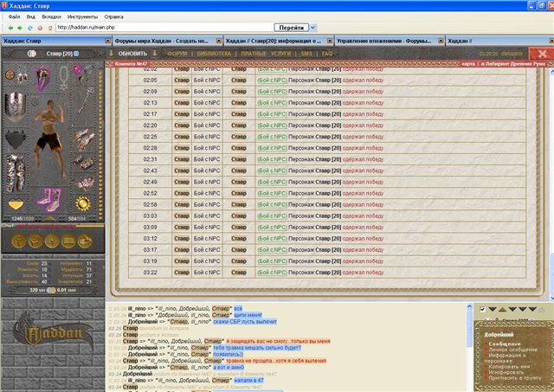The width and height of the screenshot is (554, 392).
Task: Open the Справка menu
Action: pos(113,16)
